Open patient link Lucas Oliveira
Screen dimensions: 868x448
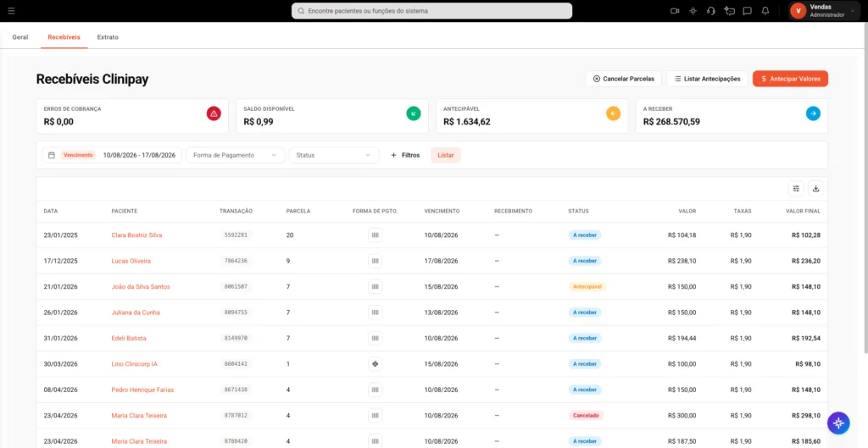131,261
